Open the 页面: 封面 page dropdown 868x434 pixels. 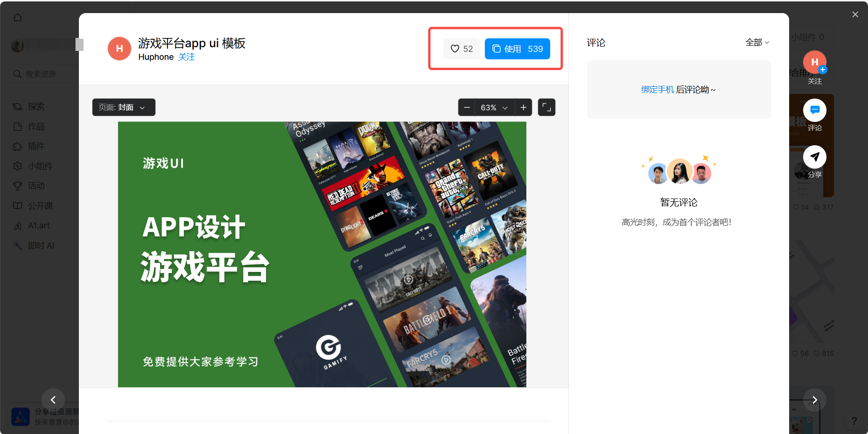point(124,107)
